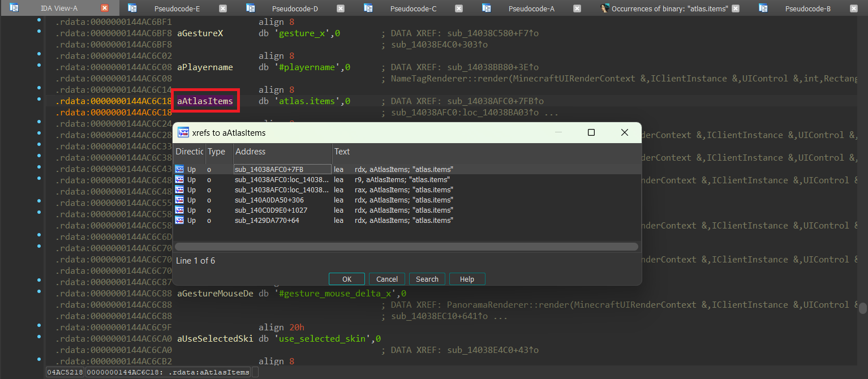Image resolution: width=868 pixels, height=379 pixels.
Task: Close the Pseudocode-A tab
Action: (577, 8)
